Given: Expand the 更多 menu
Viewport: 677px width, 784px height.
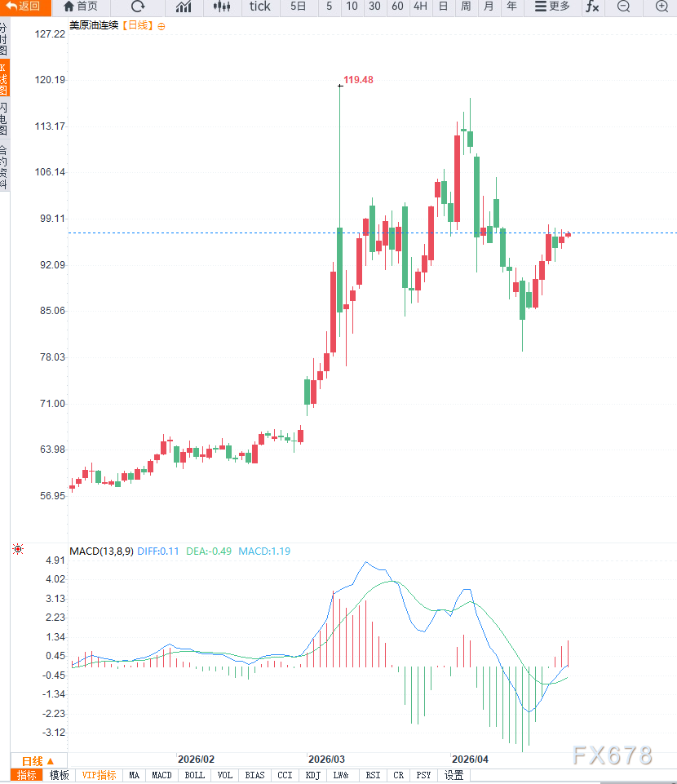Looking at the screenshot, I should coord(552,7).
